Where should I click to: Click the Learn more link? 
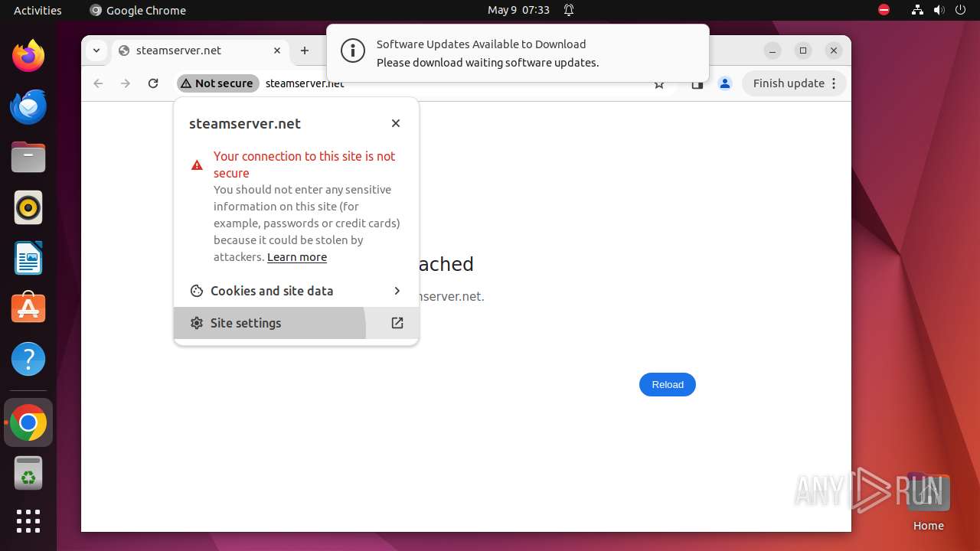click(x=297, y=257)
